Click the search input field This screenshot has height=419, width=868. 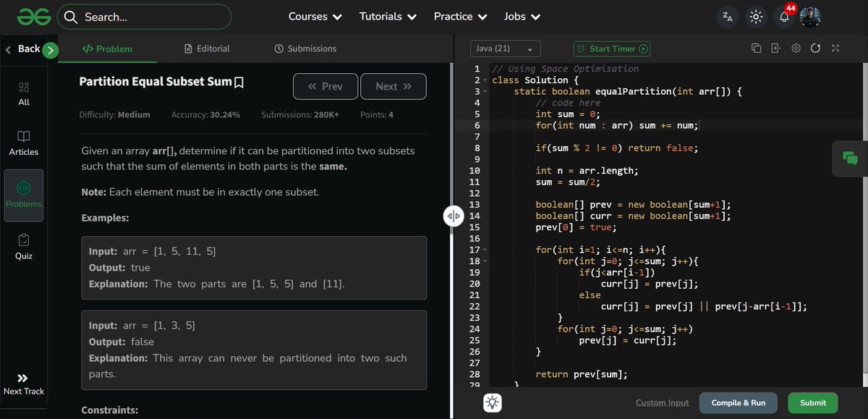[145, 16]
